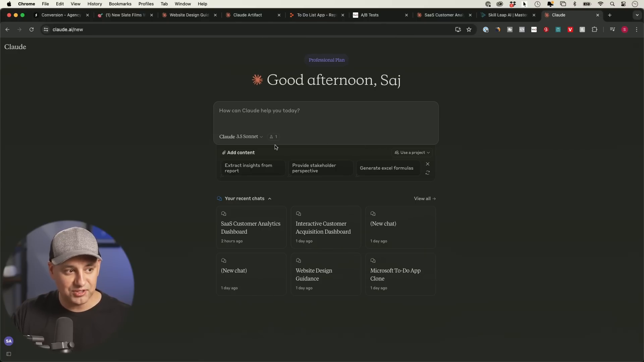Image resolution: width=644 pixels, height=362 pixels.
Task: Open the Chrome menu in menu bar
Action: click(26, 4)
